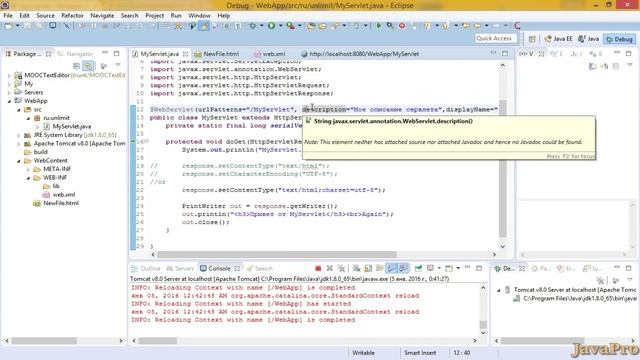Toggle Link with Editor in Package Explorer
The image size is (640, 360).
pos(88,65)
